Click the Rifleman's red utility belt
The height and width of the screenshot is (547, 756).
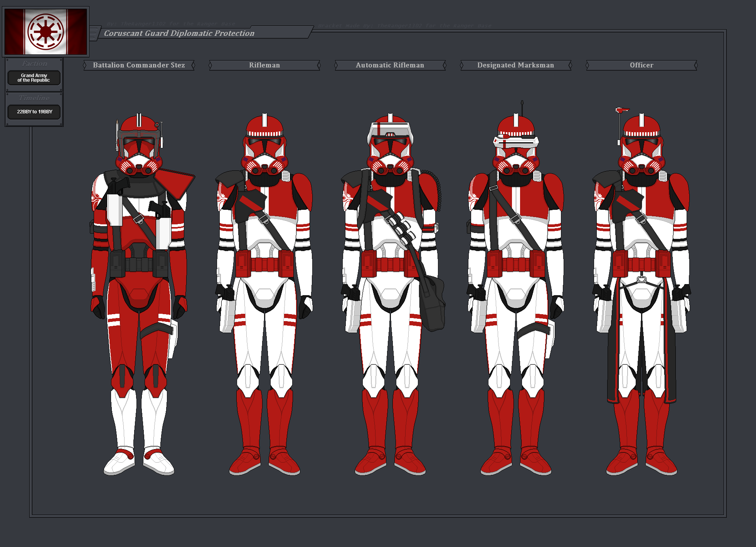(264, 263)
